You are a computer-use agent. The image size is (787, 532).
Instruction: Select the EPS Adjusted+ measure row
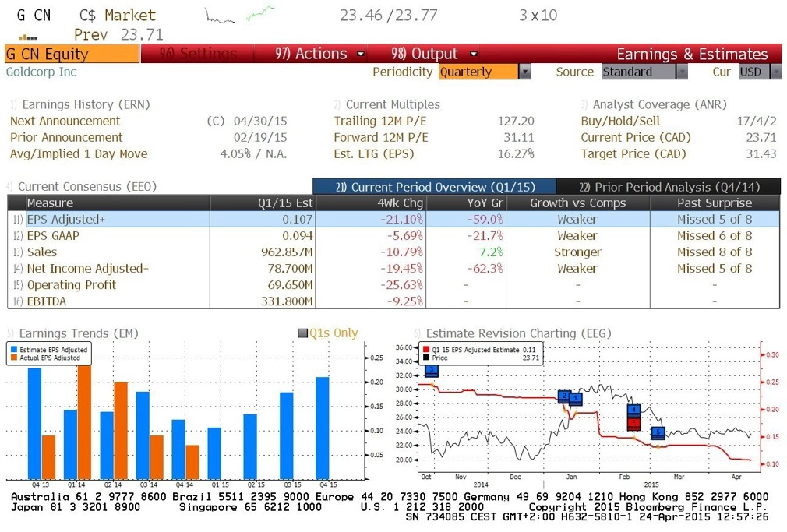[x=393, y=219]
